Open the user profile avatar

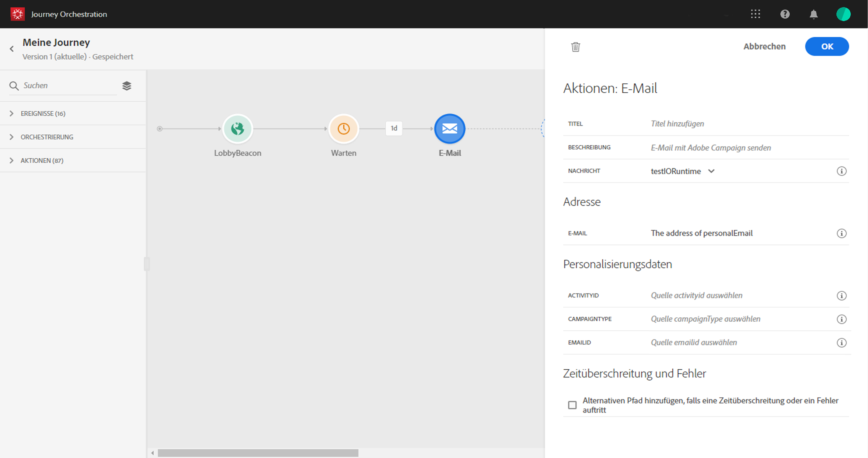[x=843, y=14]
